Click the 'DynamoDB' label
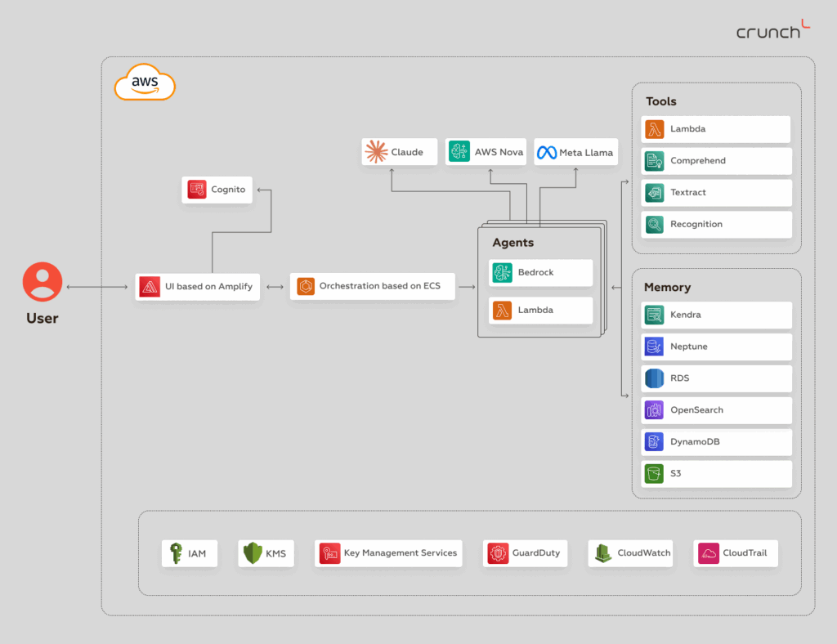 pyautogui.click(x=695, y=442)
